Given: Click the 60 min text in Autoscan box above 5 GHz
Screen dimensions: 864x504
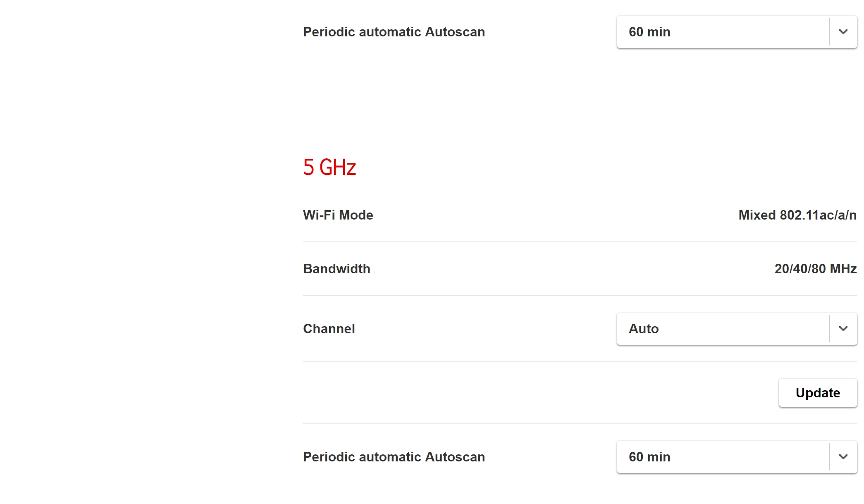Looking at the screenshot, I should coord(649,32).
